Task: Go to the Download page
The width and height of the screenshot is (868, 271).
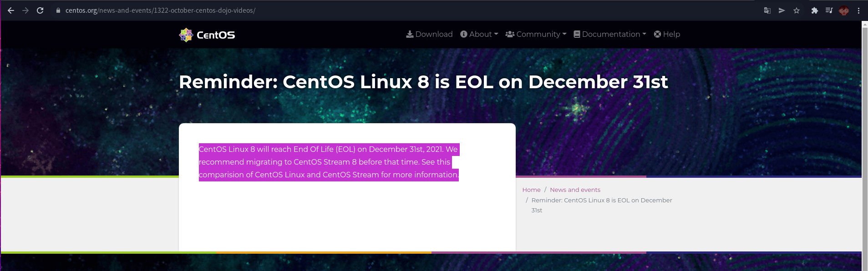Action: [x=429, y=34]
